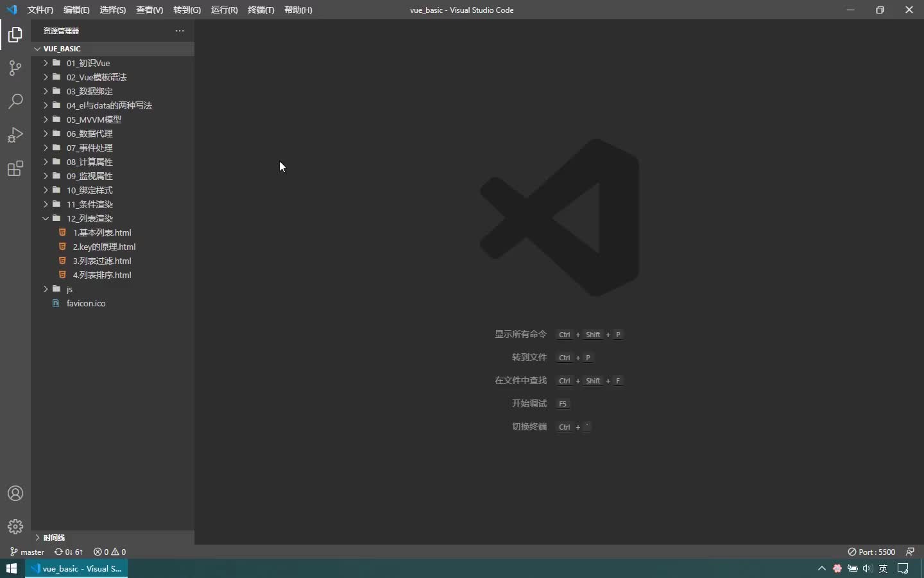Show hidden system tray icons

pyautogui.click(x=821, y=568)
